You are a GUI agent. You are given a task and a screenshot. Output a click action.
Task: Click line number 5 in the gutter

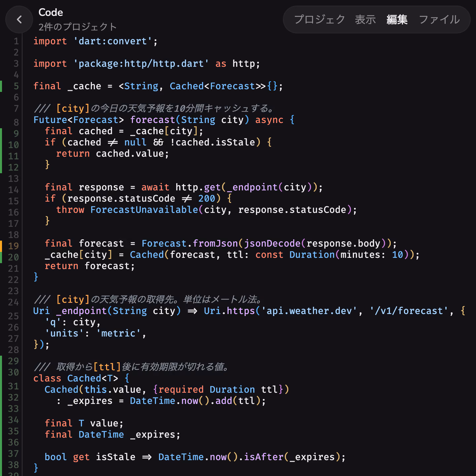tap(16, 86)
